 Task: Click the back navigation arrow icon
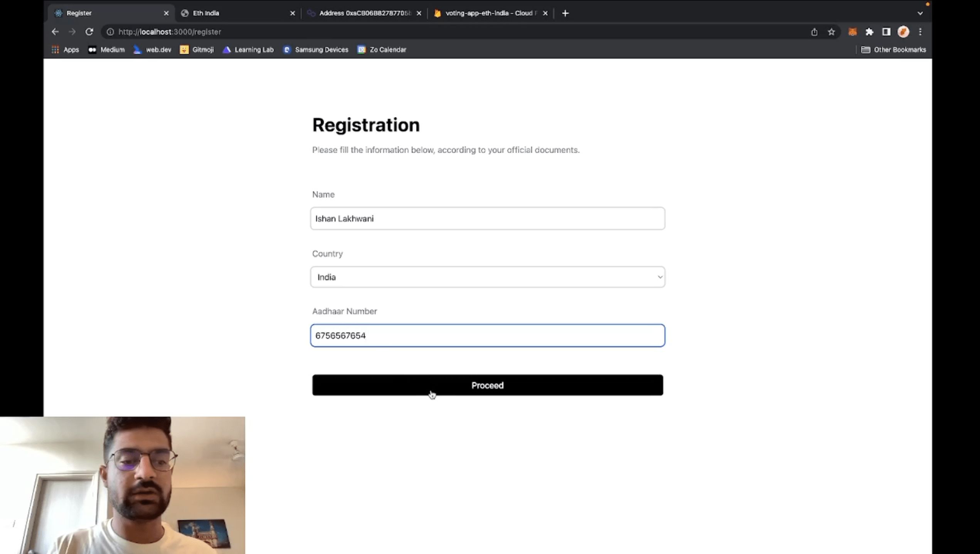click(55, 32)
